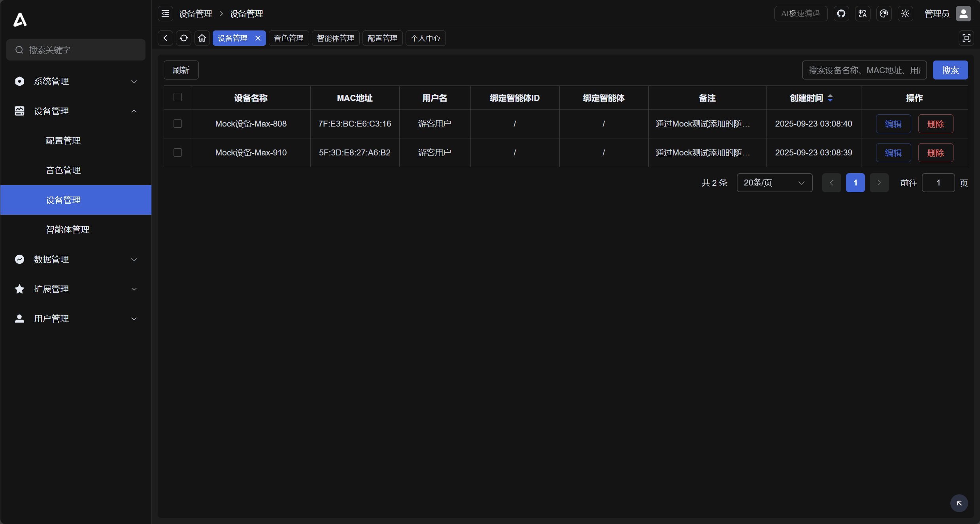This screenshot has width=980, height=524.
Task: Check the Mock设备-Max-910 row checkbox
Action: (177, 152)
